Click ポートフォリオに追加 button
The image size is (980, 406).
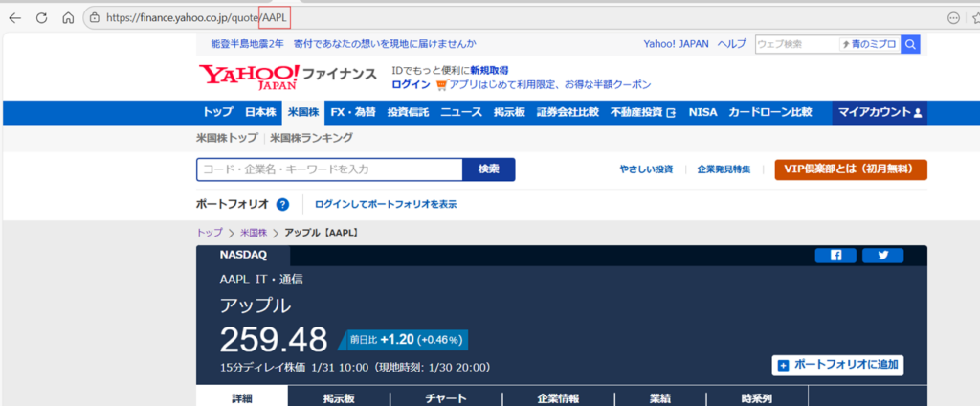(x=838, y=365)
